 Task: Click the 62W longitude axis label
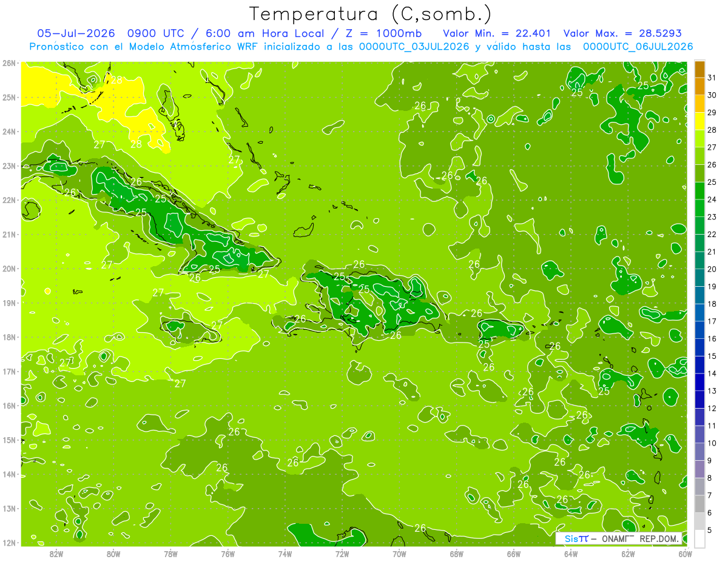[629, 554]
